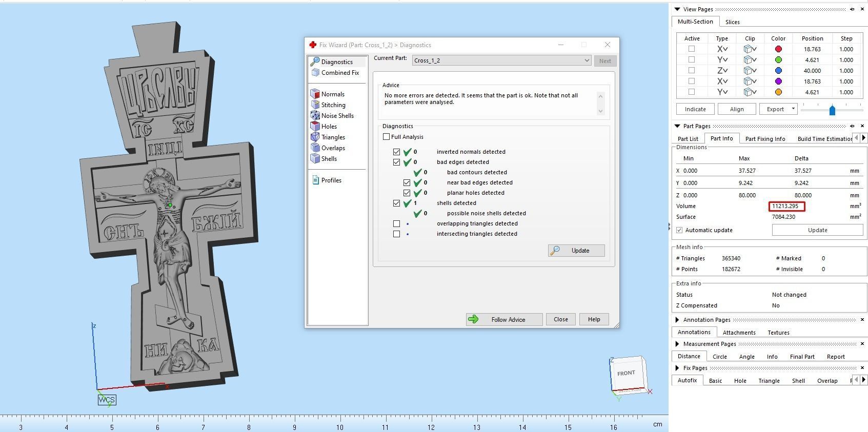
Task: Pin the View Pages panel
Action: click(x=852, y=9)
